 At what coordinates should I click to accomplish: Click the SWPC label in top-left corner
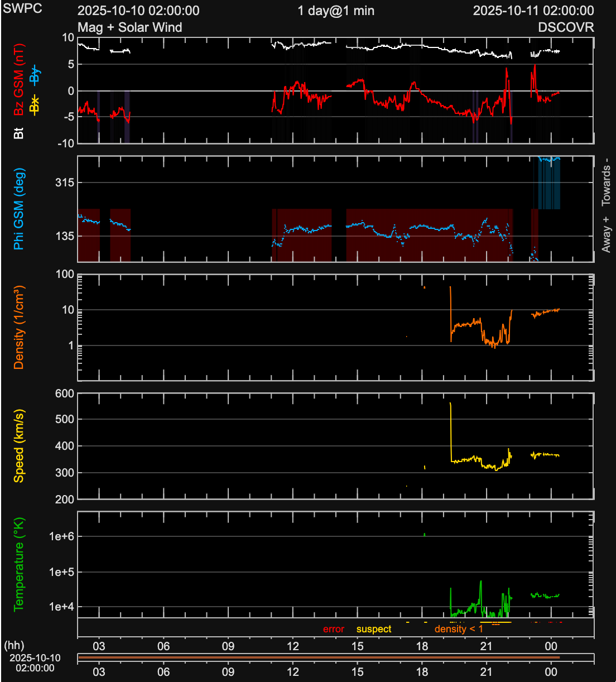(x=22, y=9)
